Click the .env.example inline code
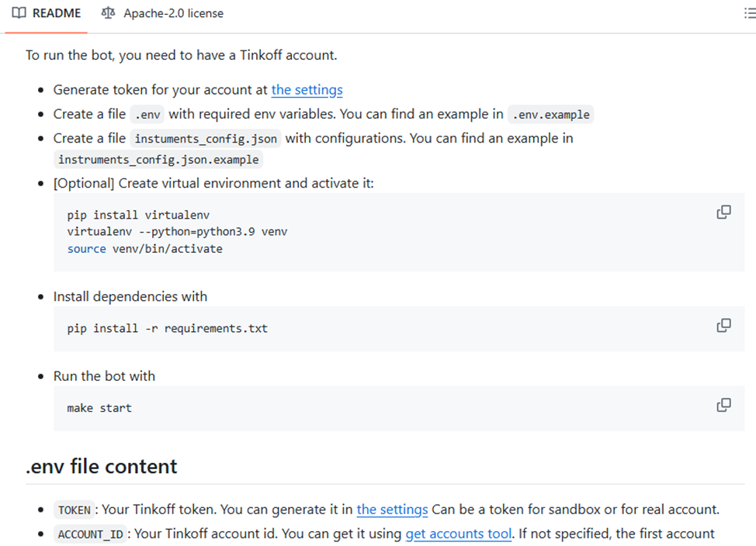 [550, 115]
